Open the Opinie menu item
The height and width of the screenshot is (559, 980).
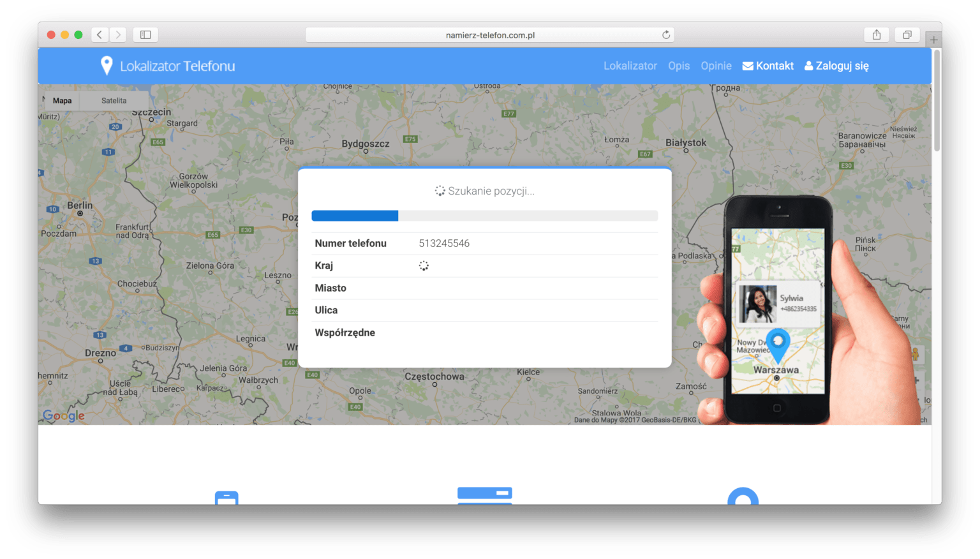pos(716,66)
